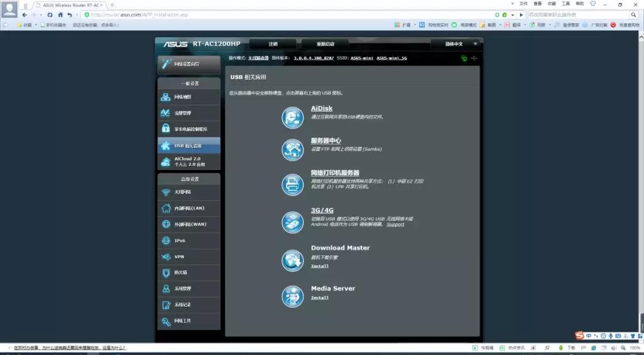Open the network printer server icon
Viewport: 644px width, 355px height.
click(x=292, y=184)
